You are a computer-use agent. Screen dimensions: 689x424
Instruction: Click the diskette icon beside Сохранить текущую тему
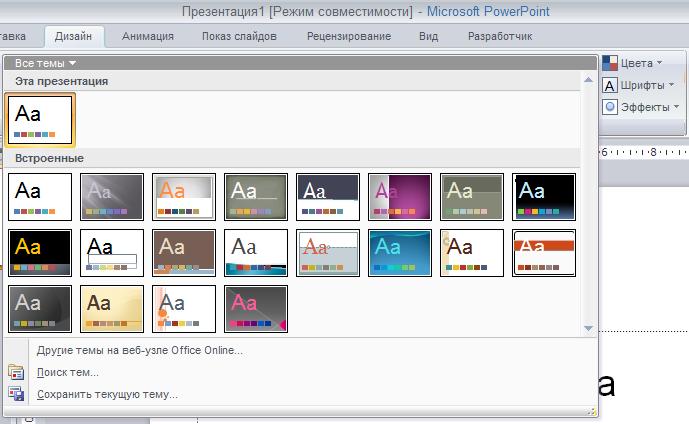tap(16, 394)
